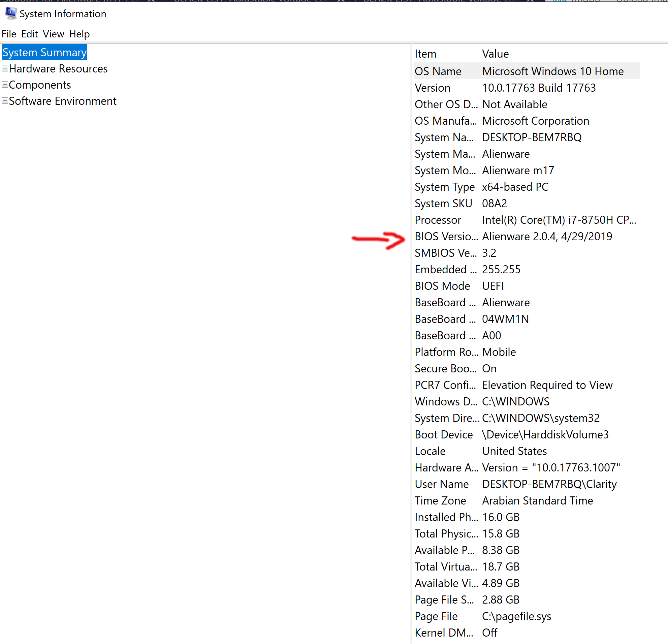Click value \Device\HarddiskVolume3
The image size is (668, 644).
point(545,435)
